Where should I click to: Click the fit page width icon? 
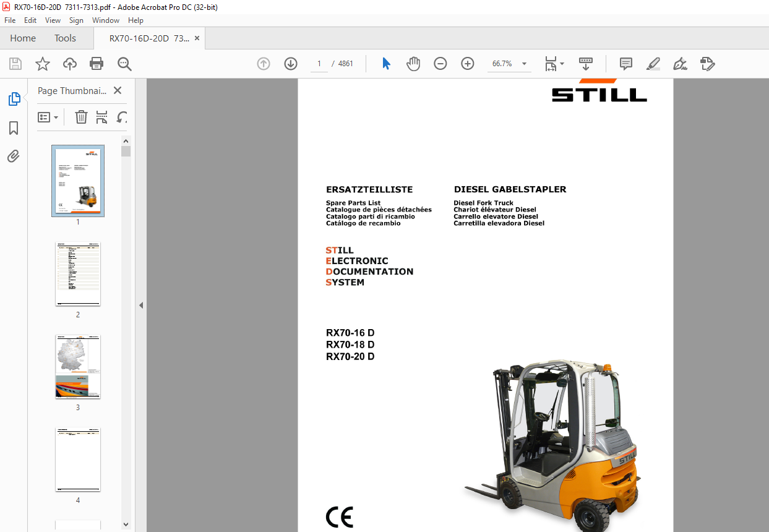pyautogui.click(x=551, y=64)
